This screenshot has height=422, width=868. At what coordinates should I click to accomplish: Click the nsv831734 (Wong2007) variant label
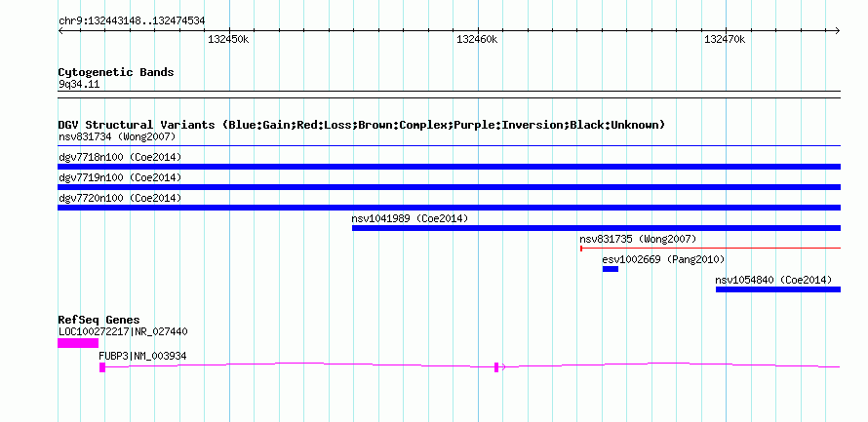117,136
